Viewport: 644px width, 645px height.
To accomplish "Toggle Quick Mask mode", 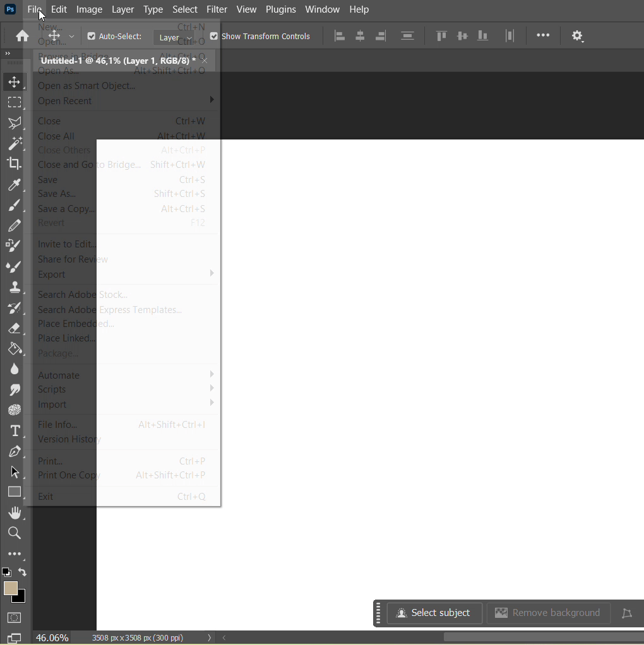I will click(15, 617).
